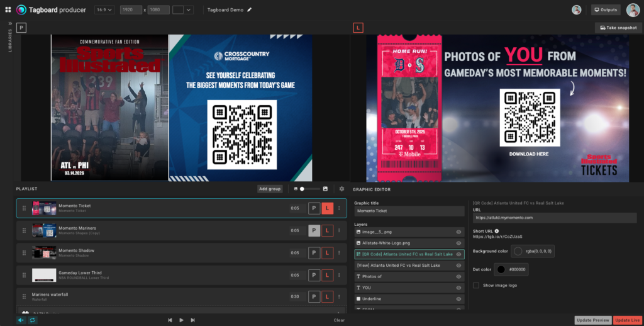644x326 pixels.
Task: Open the background color dropdown in top bar
Action: (x=183, y=10)
